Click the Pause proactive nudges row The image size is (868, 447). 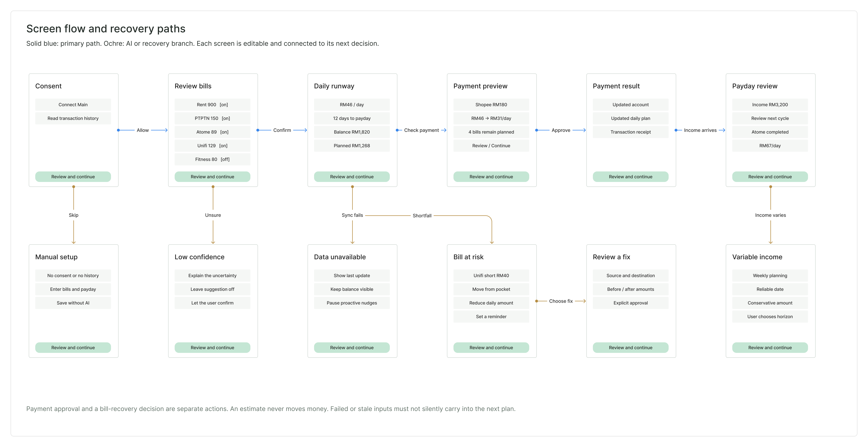coord(352,303)
